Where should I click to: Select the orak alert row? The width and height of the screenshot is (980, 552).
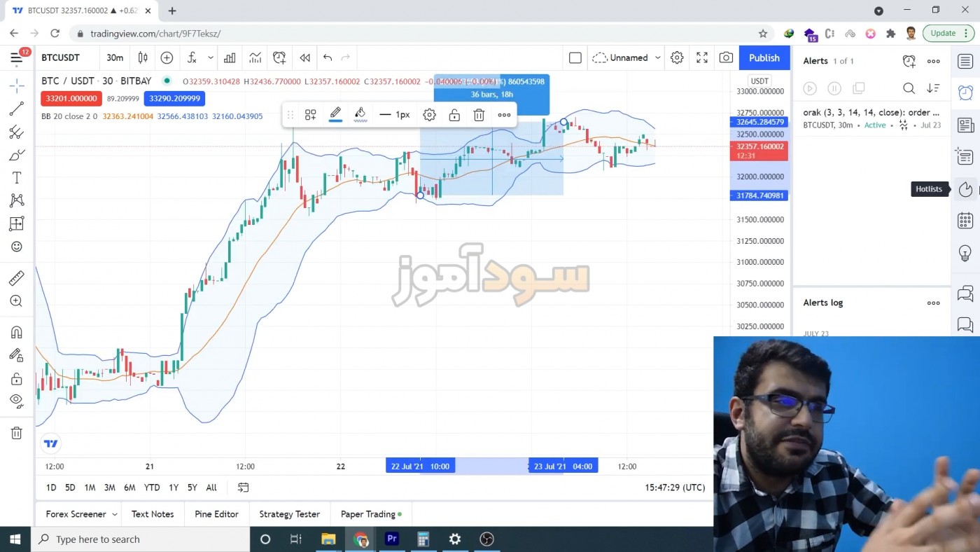click(x=871, y=118)
